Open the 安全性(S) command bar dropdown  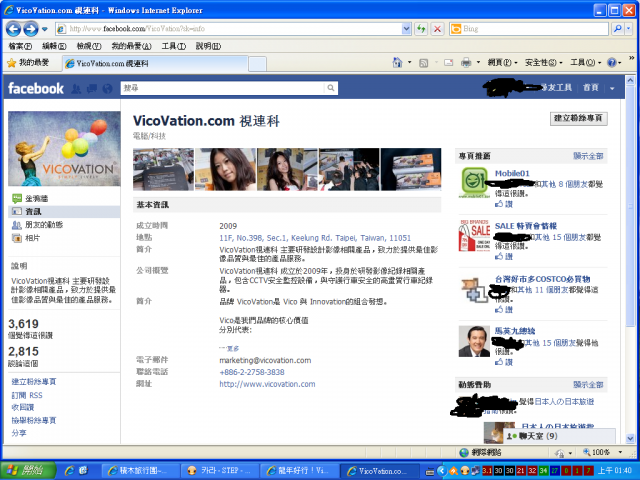coord(543,62)
